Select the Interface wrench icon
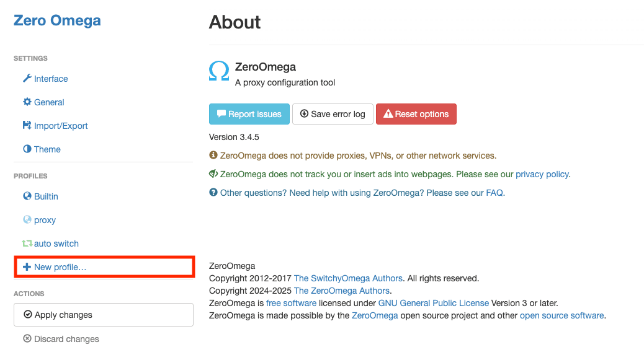Viewport: 644px width, 360px height. click(26, 79)
